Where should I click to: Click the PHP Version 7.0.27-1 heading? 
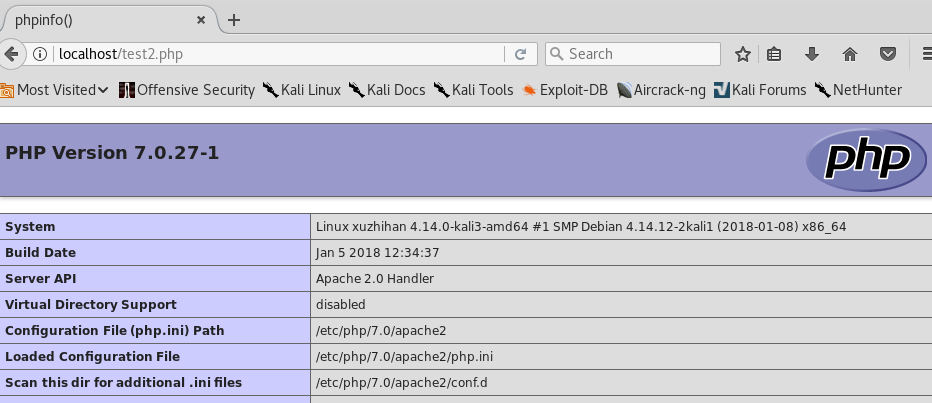pos(112,153)
